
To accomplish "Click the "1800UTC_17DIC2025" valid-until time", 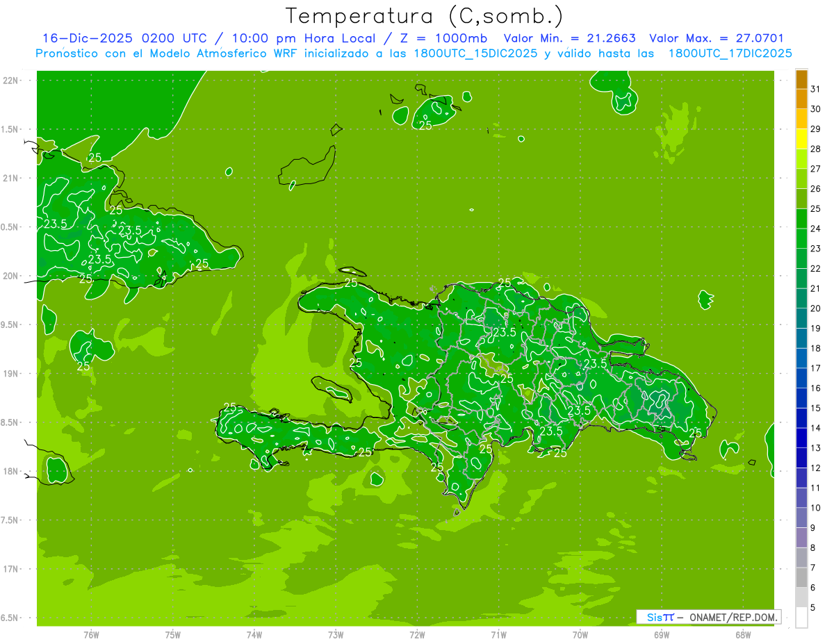I will [730, 53].
